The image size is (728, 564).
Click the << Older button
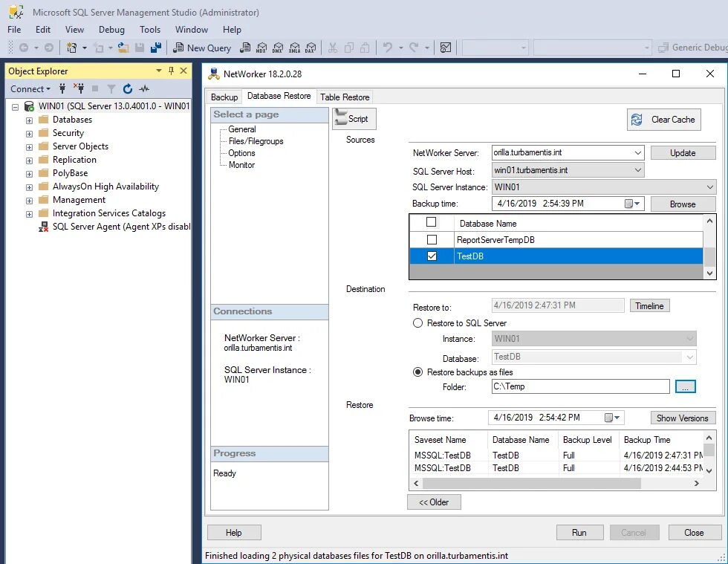tap(434, 502)
